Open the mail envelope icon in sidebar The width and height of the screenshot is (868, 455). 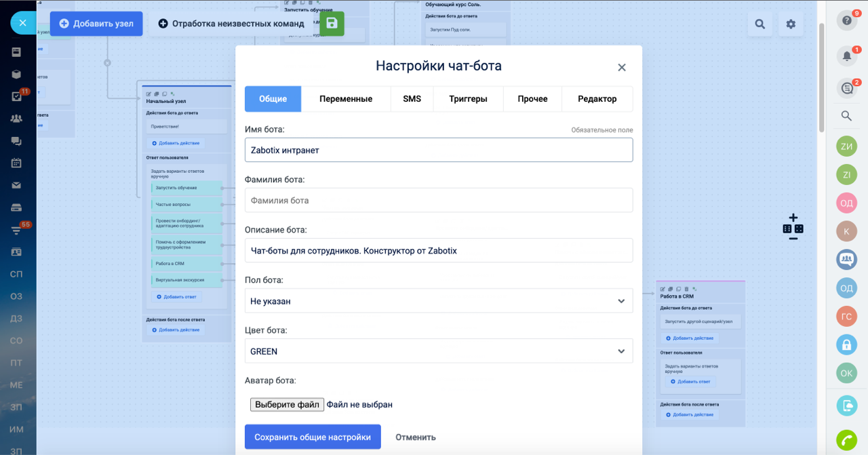tap(16, 185)
